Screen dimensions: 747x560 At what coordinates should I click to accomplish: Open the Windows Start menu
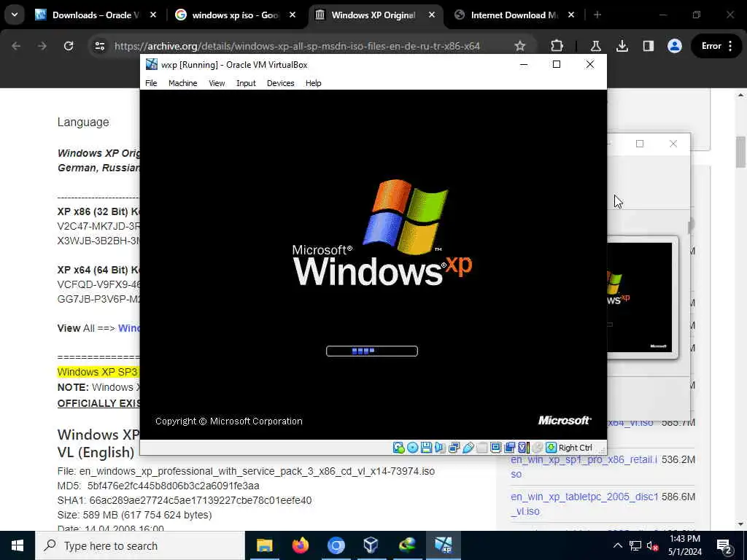tap(18, 545)
